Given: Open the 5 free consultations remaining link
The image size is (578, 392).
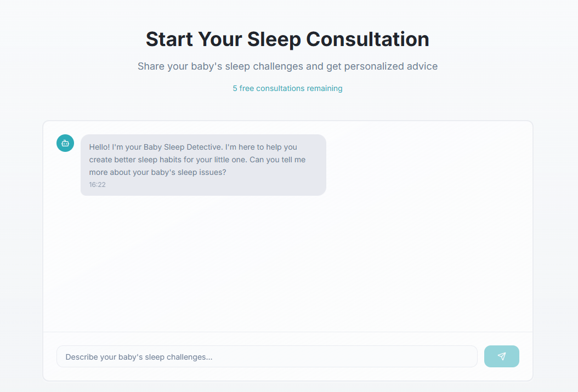Looking at the screenshot, I should point(287,88).
